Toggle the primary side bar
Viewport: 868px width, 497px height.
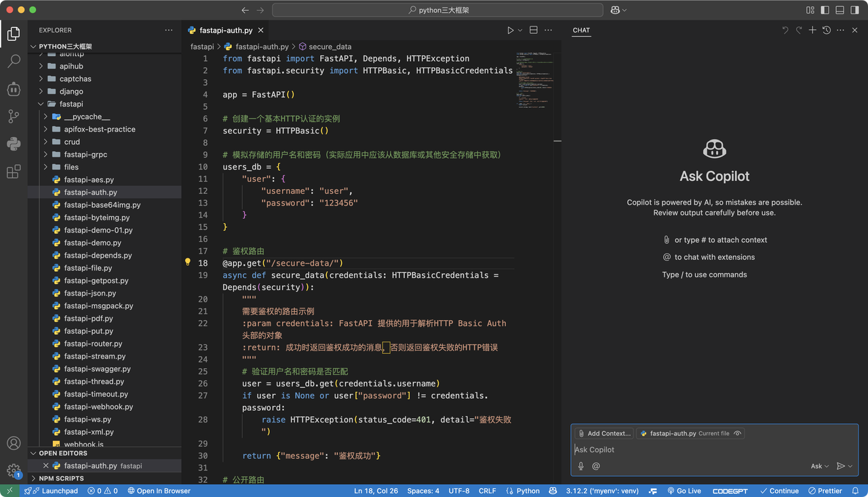pyautogui.click(x=825, y=10)
